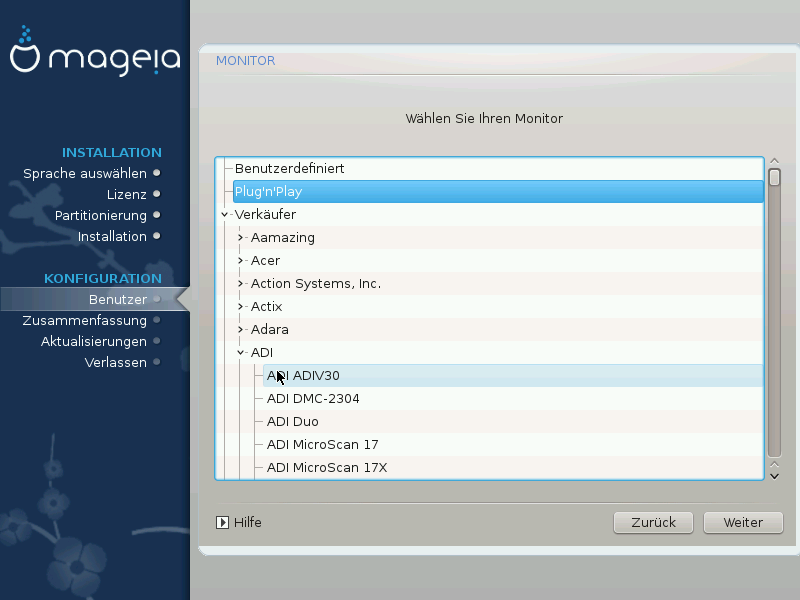
Task: Click the Verkäufer label
Action: (x=265, y=215)
